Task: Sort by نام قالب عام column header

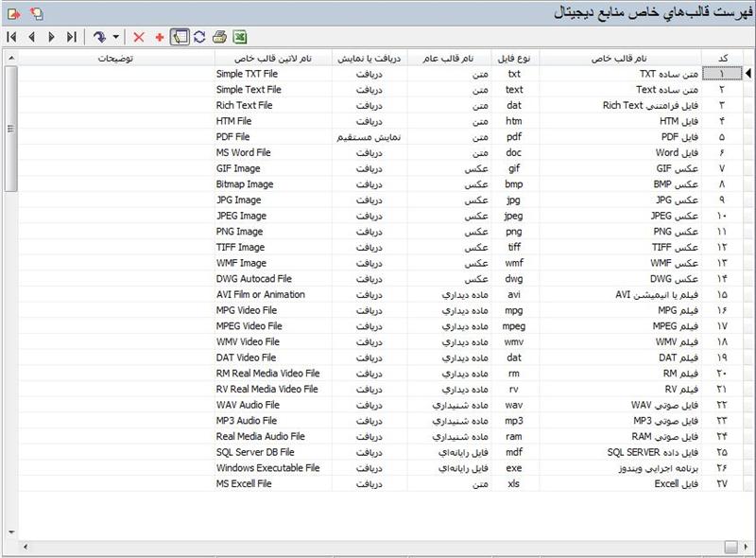Action: 449,59
